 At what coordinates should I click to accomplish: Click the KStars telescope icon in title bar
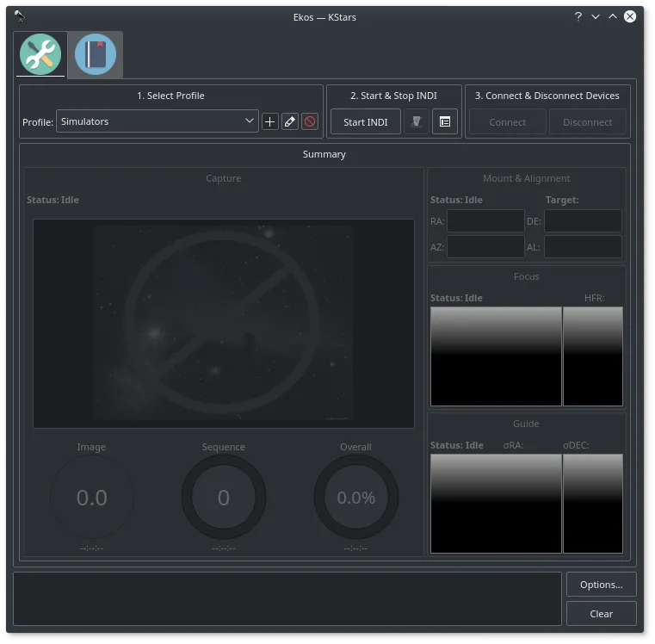20,15
